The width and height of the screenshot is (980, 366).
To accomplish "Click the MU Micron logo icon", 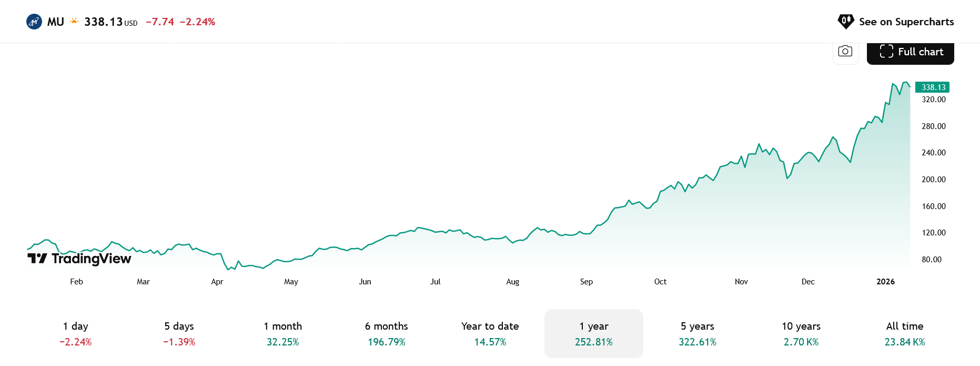I will click(x=34, y=22).
